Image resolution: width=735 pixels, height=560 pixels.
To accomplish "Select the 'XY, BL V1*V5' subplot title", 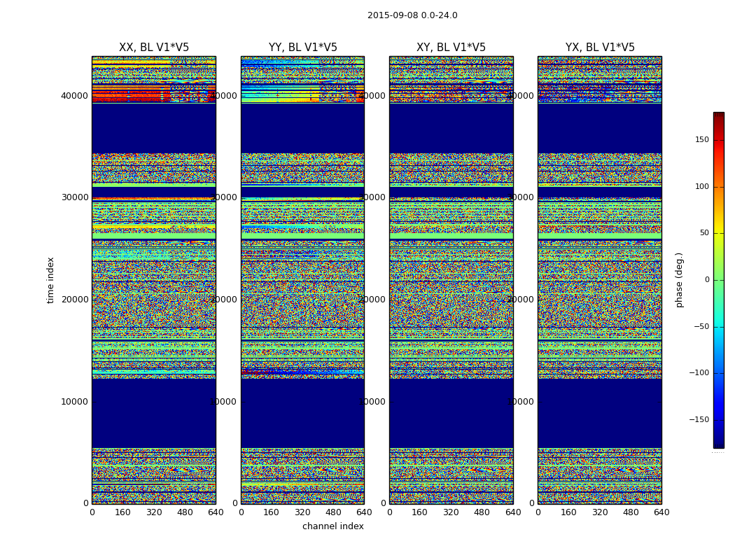I will (451, 48).
